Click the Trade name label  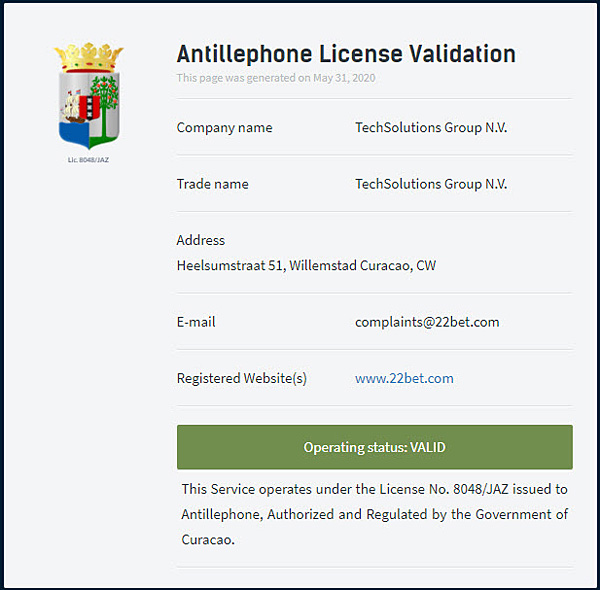point(212,184)
